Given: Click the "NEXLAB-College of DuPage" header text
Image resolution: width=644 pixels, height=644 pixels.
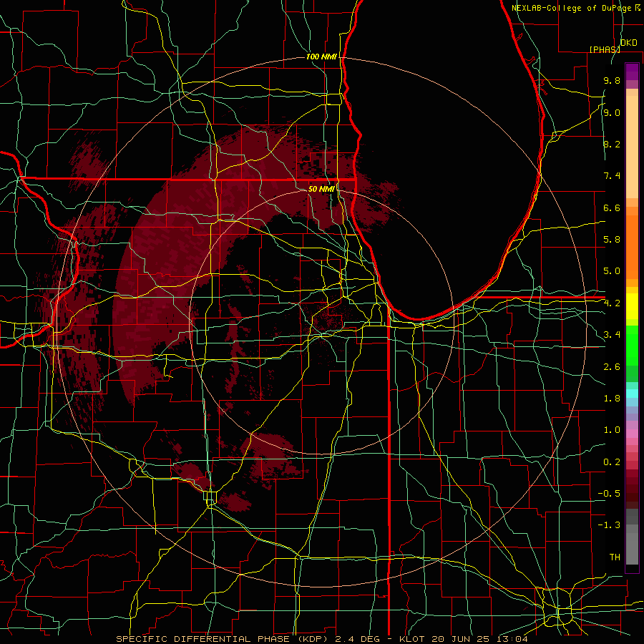Looking at the screenshot, I should pos(572,8).
